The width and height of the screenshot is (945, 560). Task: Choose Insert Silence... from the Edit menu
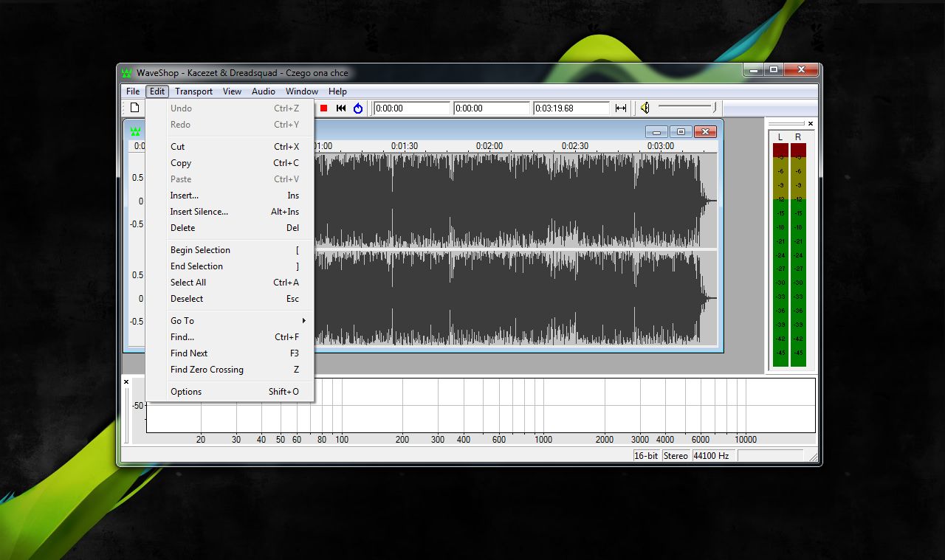pos(230,212)
